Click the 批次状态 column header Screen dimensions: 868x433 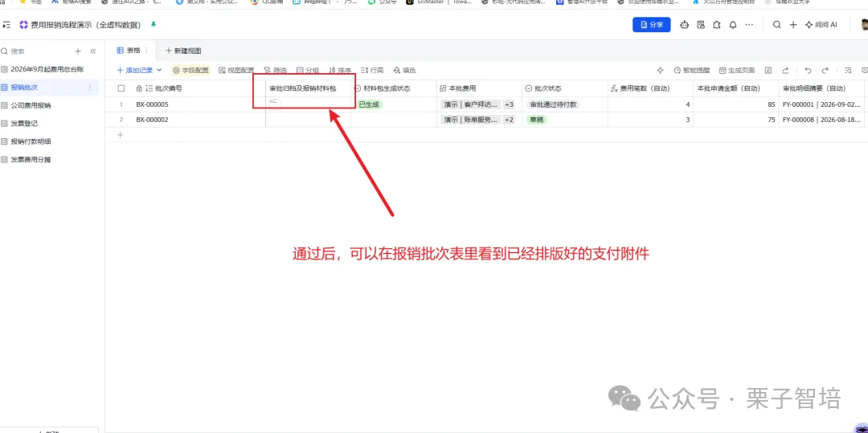[x=548, y=88]
